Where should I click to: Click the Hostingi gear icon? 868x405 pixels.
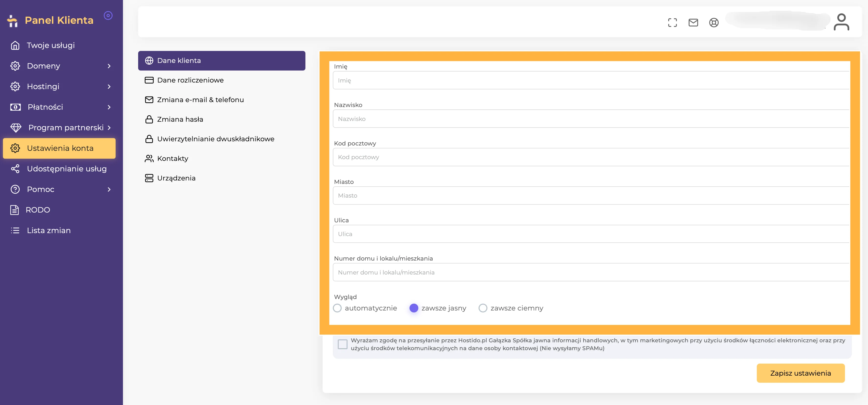coord(15,87)
